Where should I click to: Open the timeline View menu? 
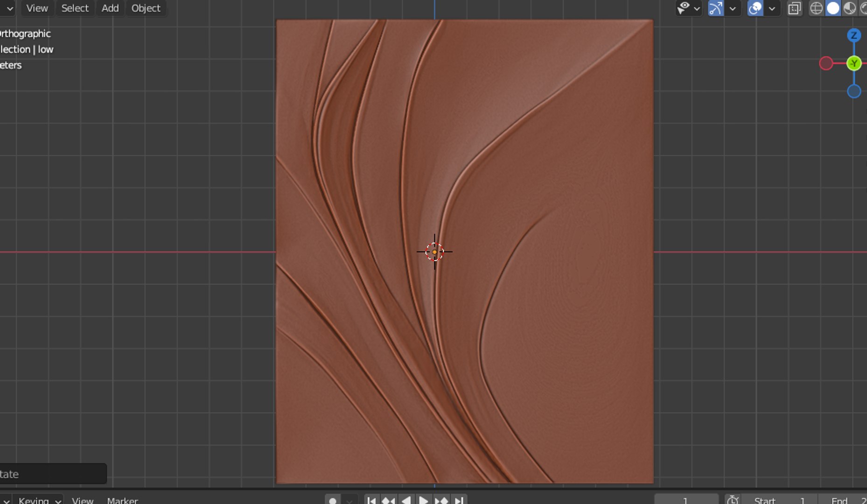point(83,500)
